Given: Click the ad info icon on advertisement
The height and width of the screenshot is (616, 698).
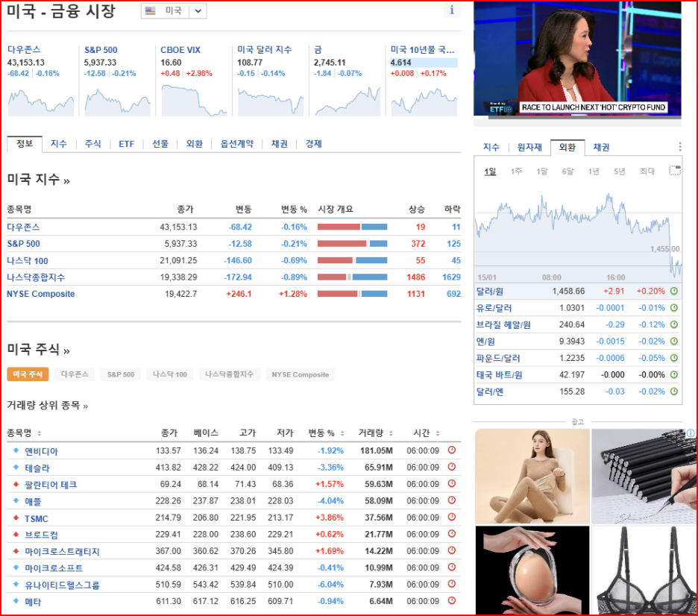Looking at the screenshot, I should [x=690, y=433].
